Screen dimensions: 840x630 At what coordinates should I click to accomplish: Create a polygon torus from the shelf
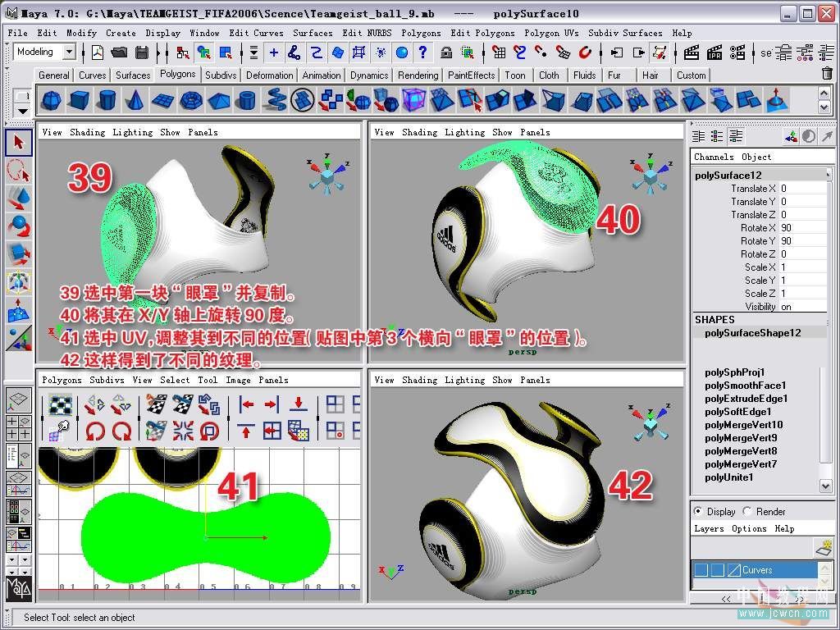(x=190, y=100)
